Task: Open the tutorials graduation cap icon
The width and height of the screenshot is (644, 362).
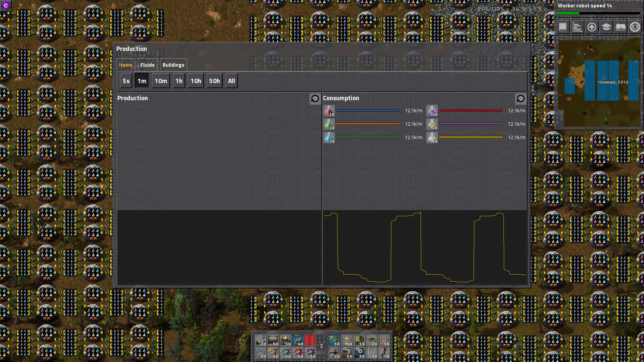Action: coord(606,27)
